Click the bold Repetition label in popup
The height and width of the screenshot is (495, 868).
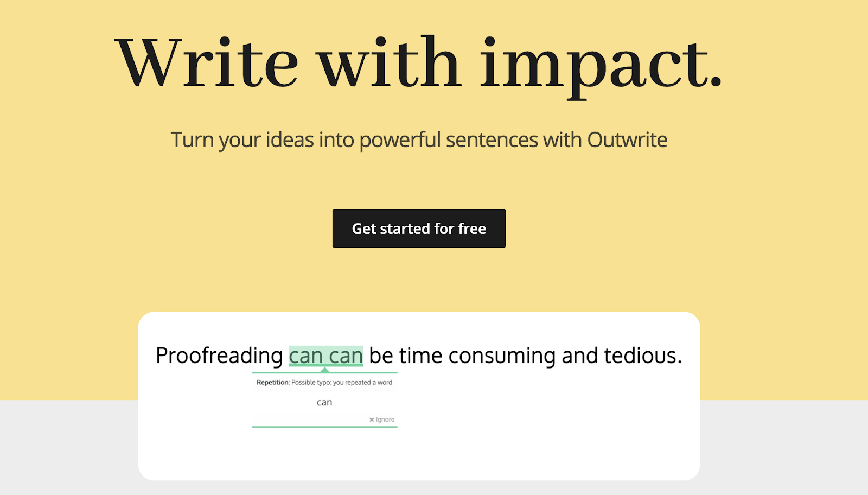point(272,383)
